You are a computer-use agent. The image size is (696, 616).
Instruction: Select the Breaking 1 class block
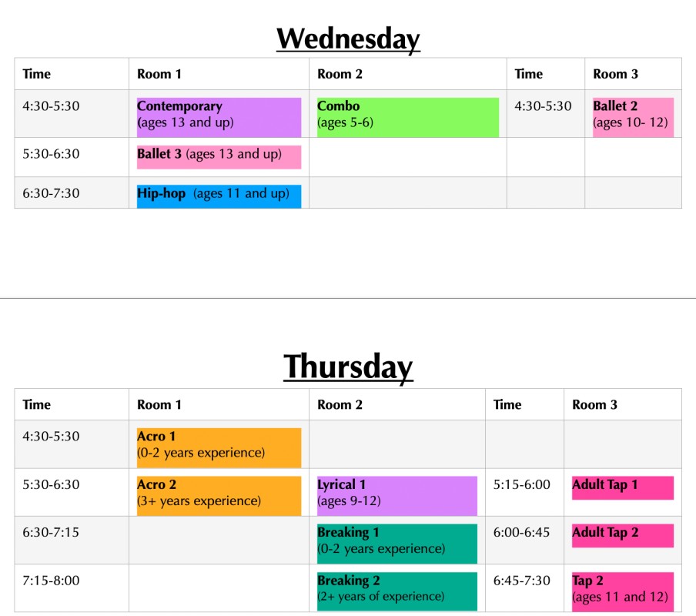[x=397, y=544]
